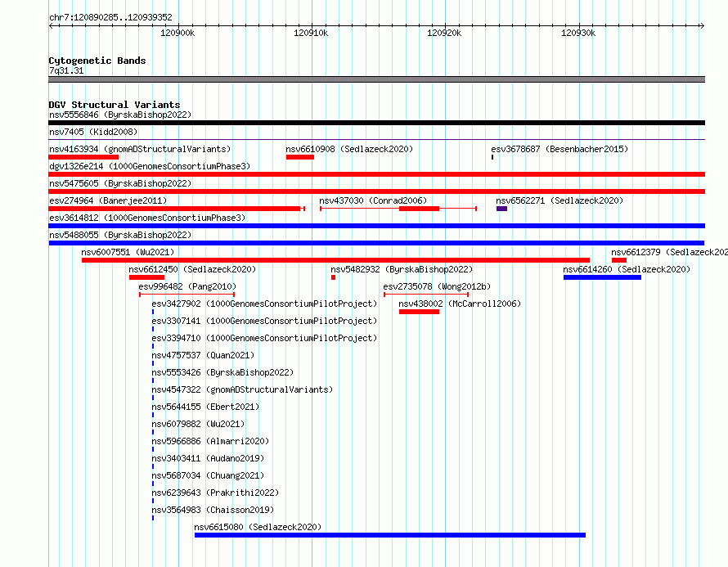The width and height of the screenshot is (728, 567).
Task: Click the red nsv6610908 feature bar
Action: click(300, 157)
